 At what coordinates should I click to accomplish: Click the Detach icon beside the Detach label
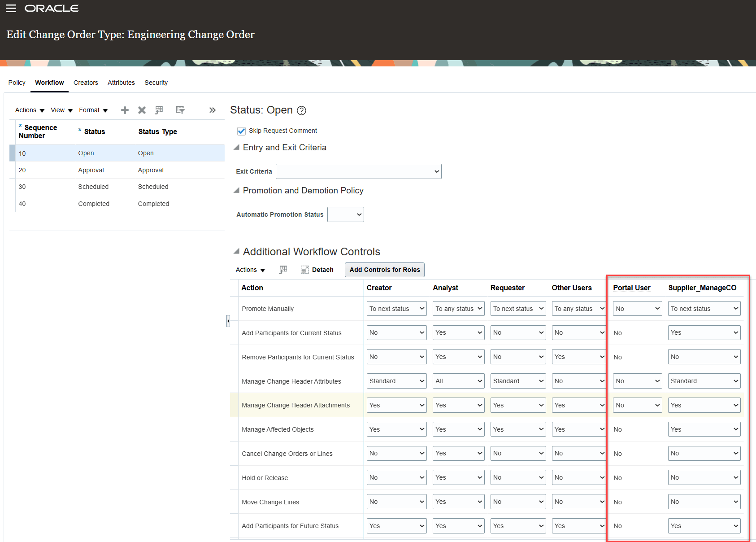(x=304, y=270)
